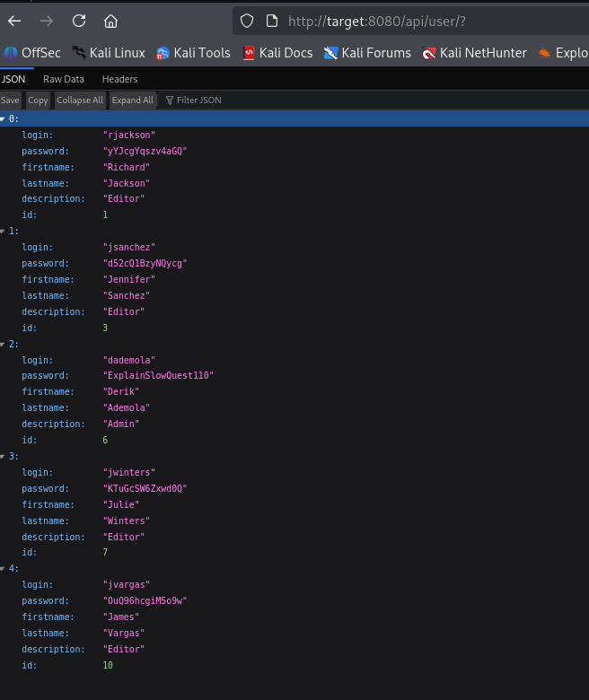Viewport: 589px width, 700px height.
Task: Go back with the browser back arrow
Action: (14, 21)
